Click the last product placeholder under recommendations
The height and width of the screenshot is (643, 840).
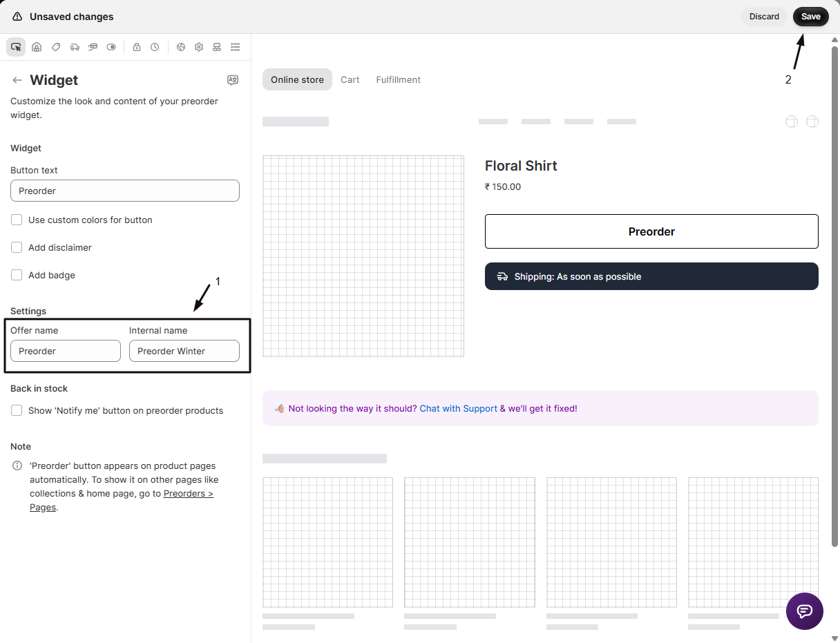[x=753, y=542]
